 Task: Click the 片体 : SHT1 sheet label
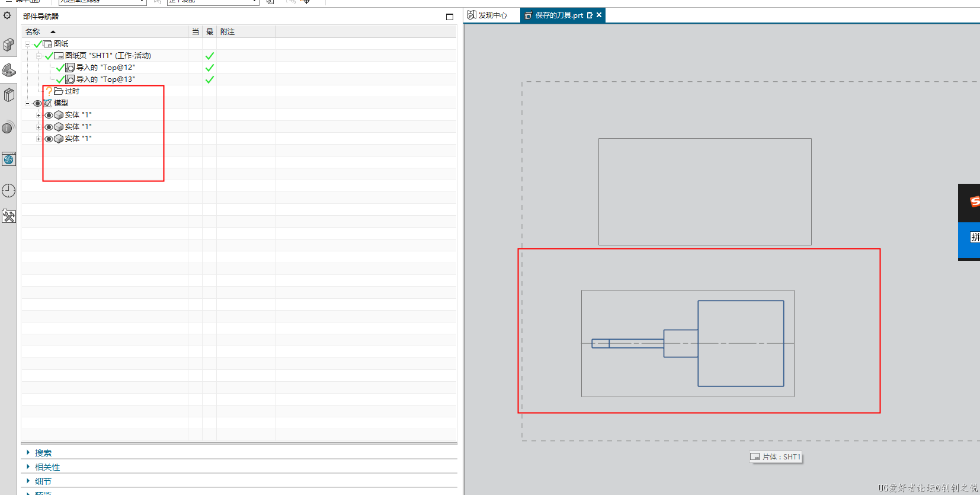[776, 457]
